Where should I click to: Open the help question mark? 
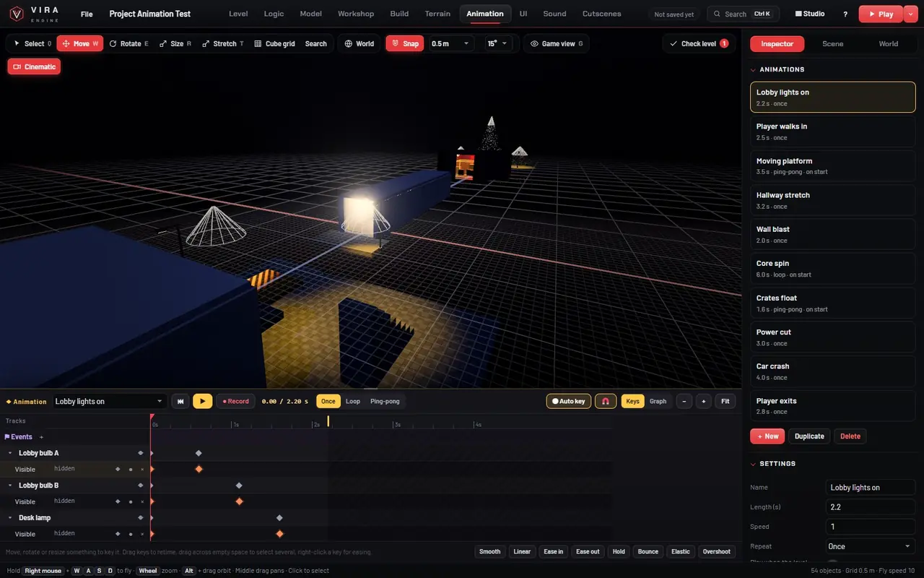(x=845, y=14)
